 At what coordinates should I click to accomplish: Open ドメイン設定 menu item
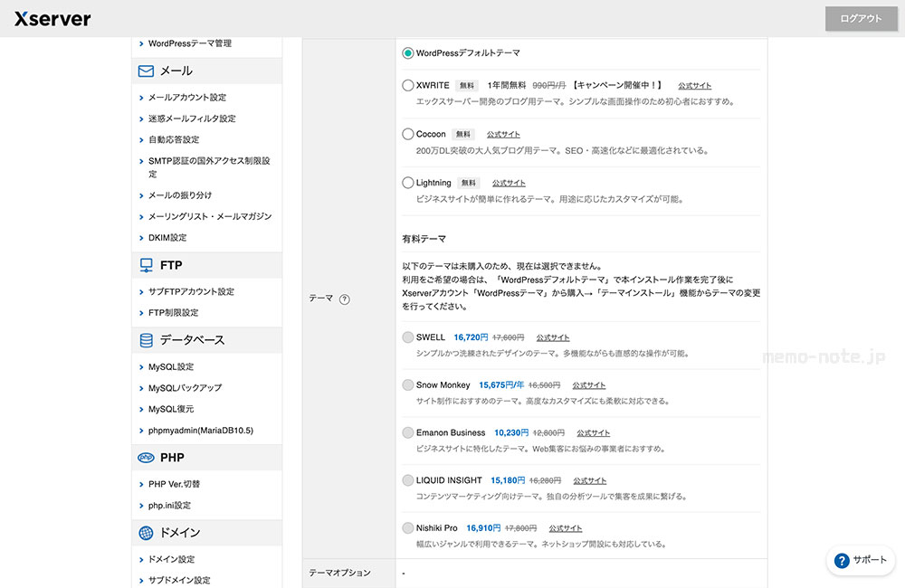tap(171, 560)
